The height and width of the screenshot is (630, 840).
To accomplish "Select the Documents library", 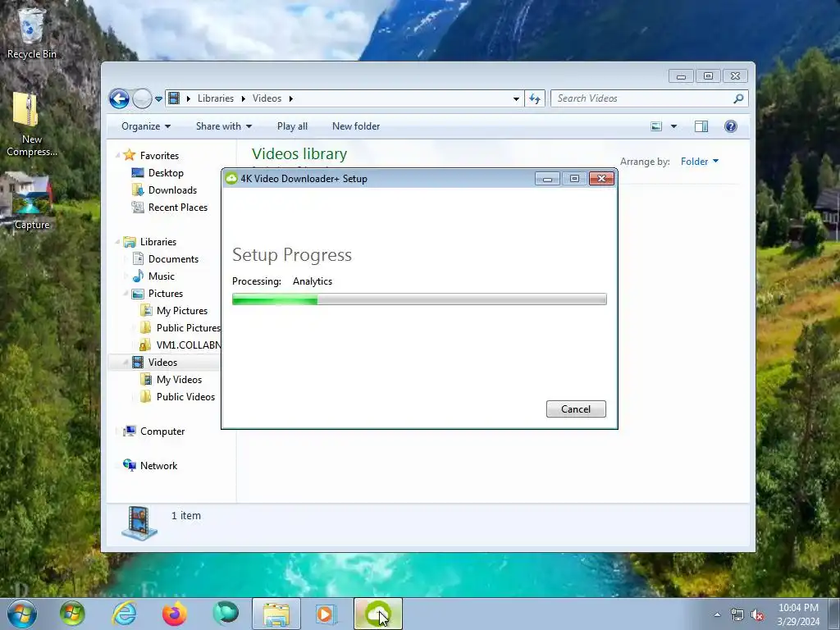I will tap(173, 259).
